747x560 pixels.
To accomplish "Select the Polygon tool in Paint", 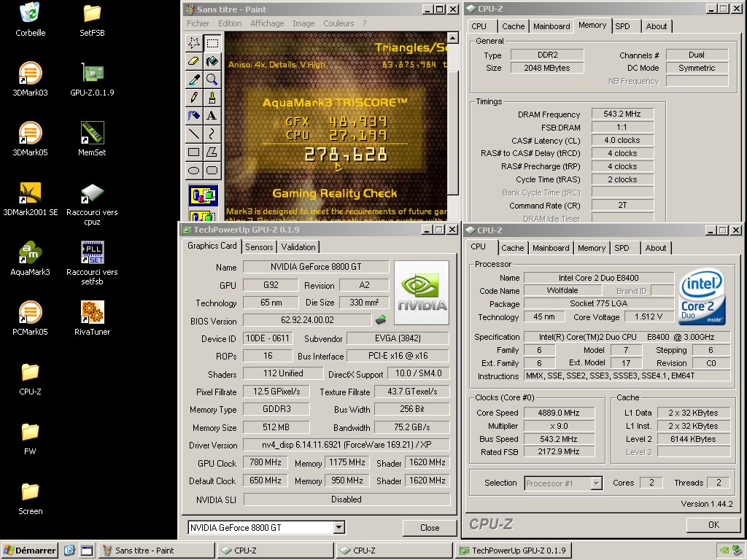I will pyautogui.click(x=212, y=152).
